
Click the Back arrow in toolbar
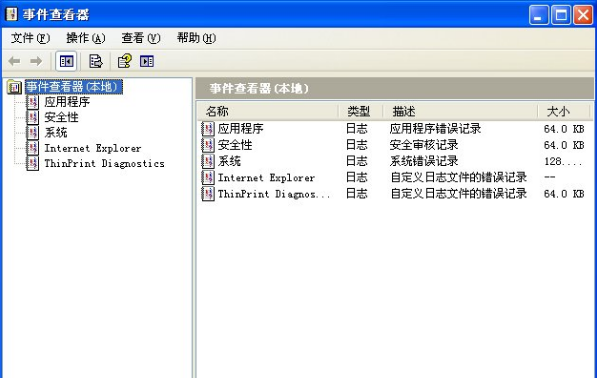14,61
